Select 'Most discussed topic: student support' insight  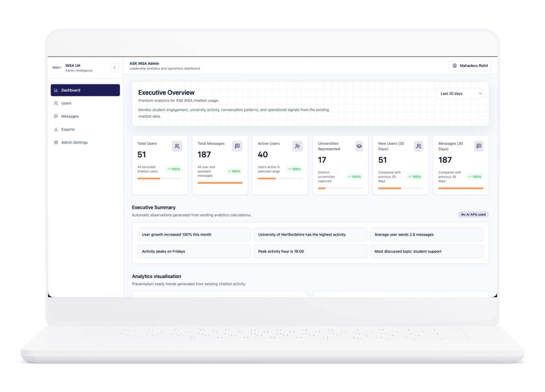pyautogui.click(x=427, y=251)
